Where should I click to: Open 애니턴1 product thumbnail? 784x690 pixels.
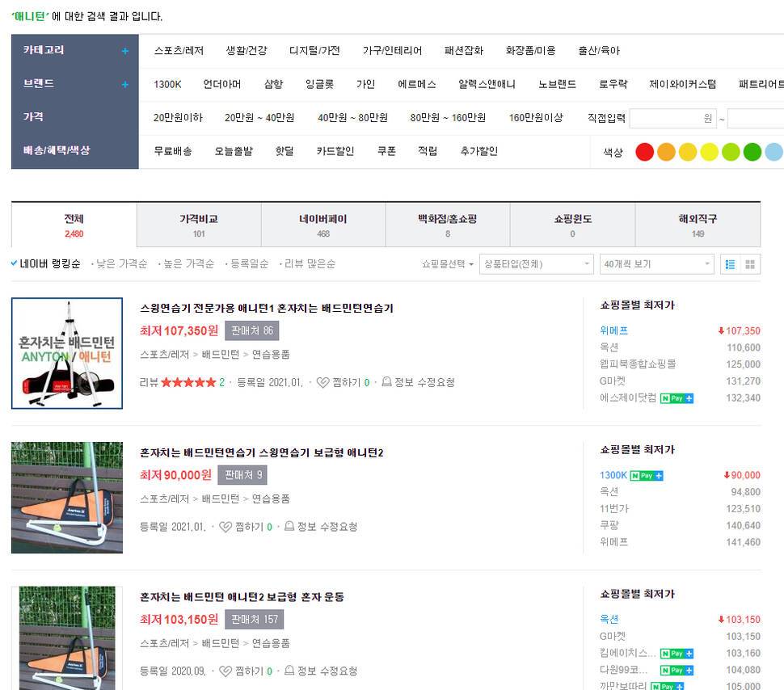67,354
